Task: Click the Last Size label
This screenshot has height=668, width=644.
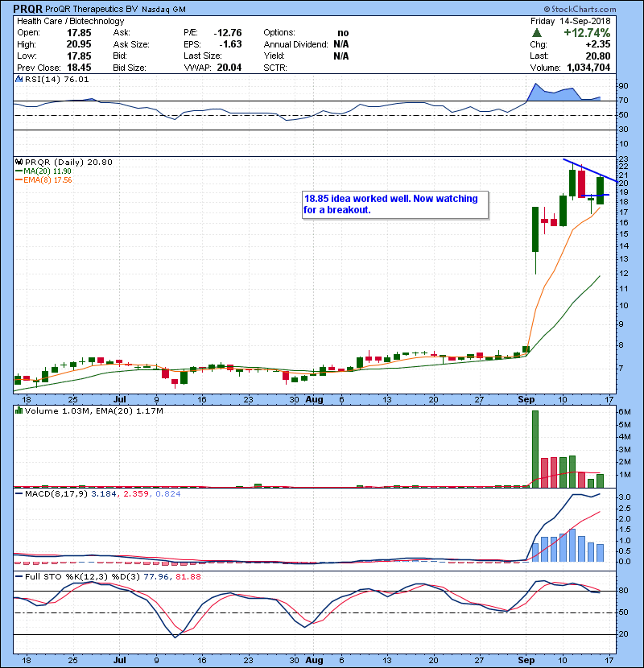Action: click(x=203, y=56)
